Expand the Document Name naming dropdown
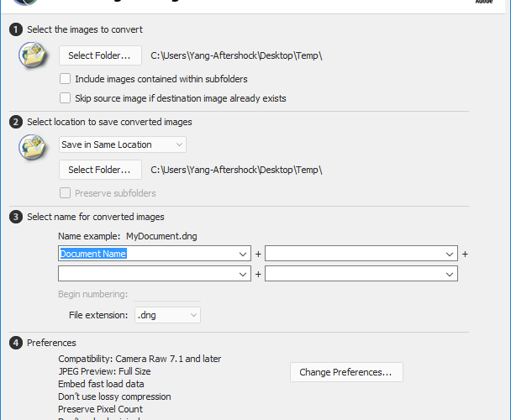Image resolution: width=511 pixels, height=420 pixels. pos(242,254)
